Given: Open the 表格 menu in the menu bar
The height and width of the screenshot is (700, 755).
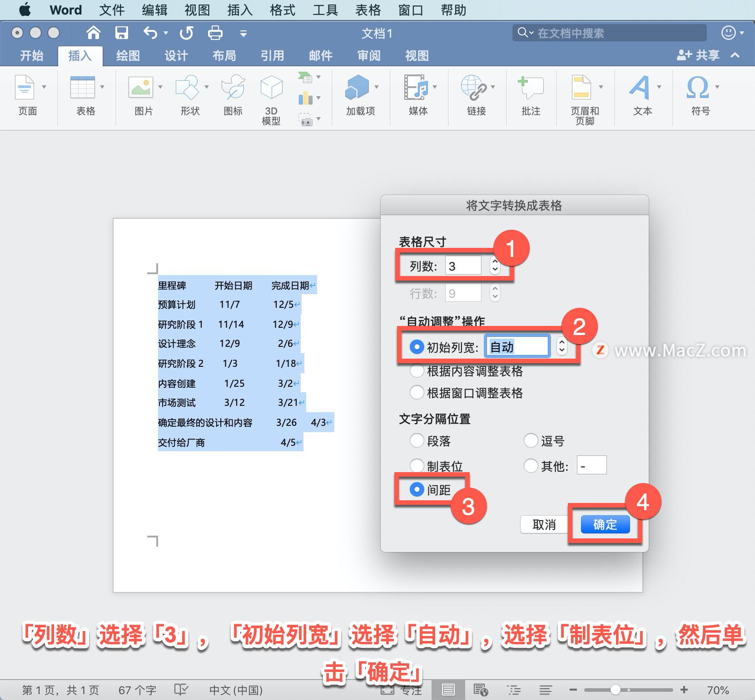Looking at the screenshot, I should click(x=368, y=10).
